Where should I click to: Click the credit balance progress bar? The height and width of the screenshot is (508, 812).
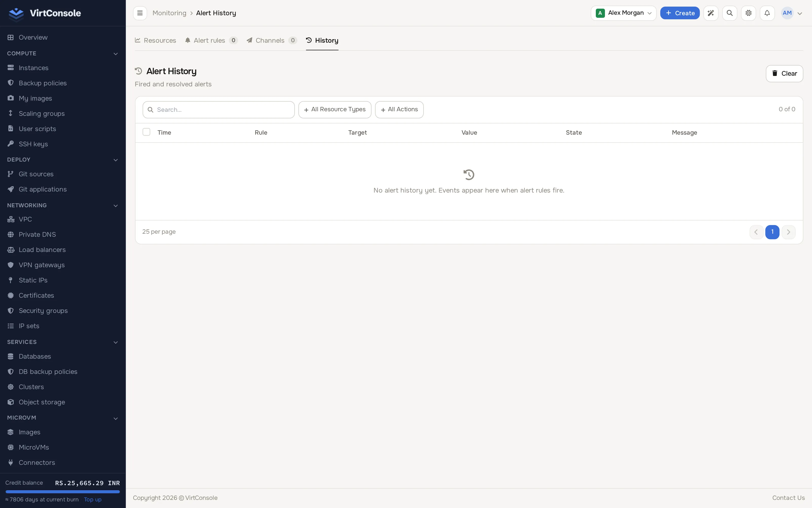(x=63, y=491)
